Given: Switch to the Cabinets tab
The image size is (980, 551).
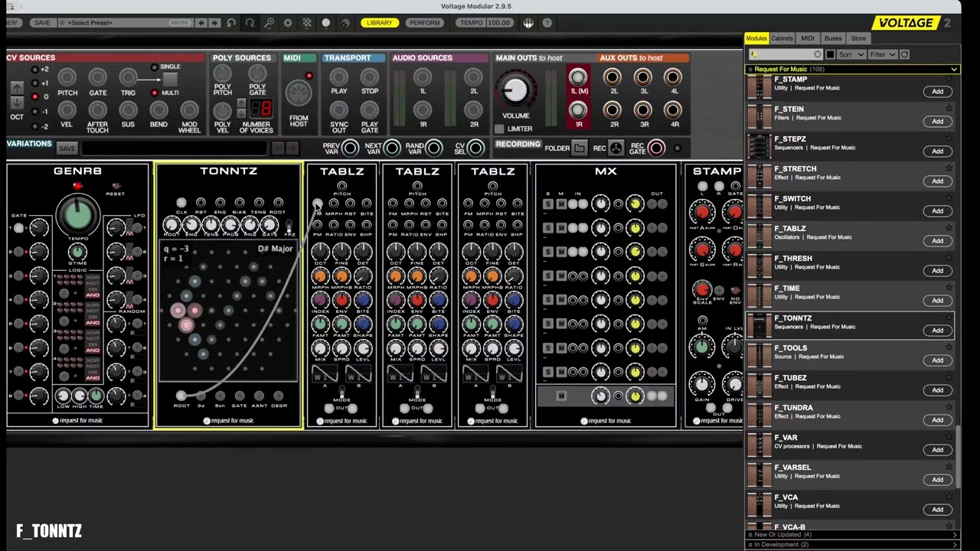Looking at the screenshot, I should (782, 38).
